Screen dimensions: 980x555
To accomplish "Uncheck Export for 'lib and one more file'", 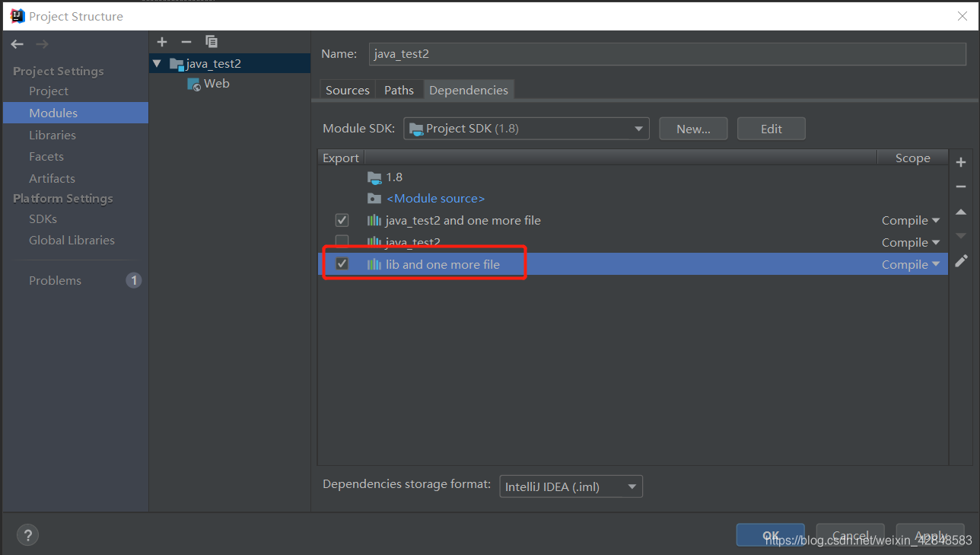I will coord(342,263).
